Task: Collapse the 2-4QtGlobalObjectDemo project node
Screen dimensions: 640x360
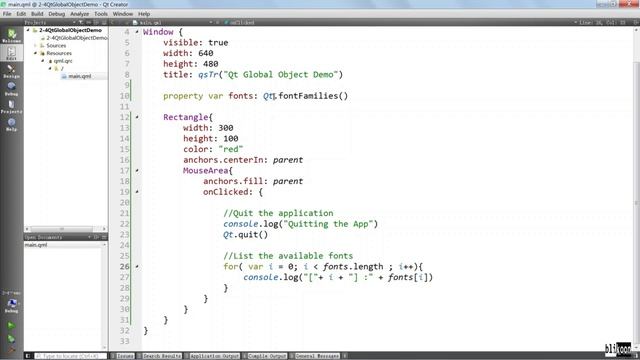Action: point(28,30)
